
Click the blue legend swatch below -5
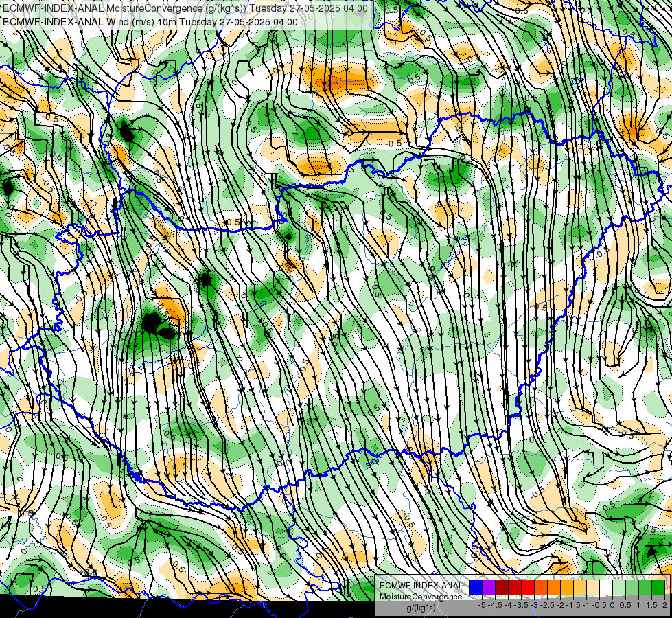[x=476, y=587]
